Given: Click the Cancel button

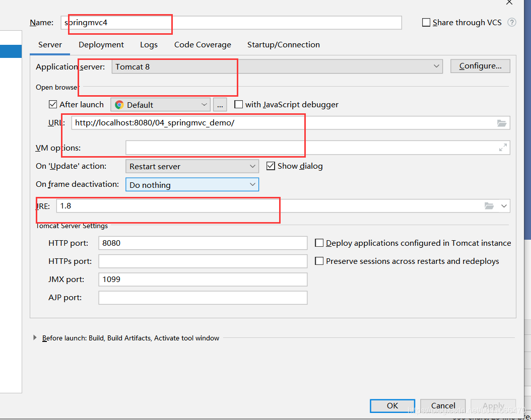Looking at the screenshot, I should pyautogui.click(x=443, y=406).
